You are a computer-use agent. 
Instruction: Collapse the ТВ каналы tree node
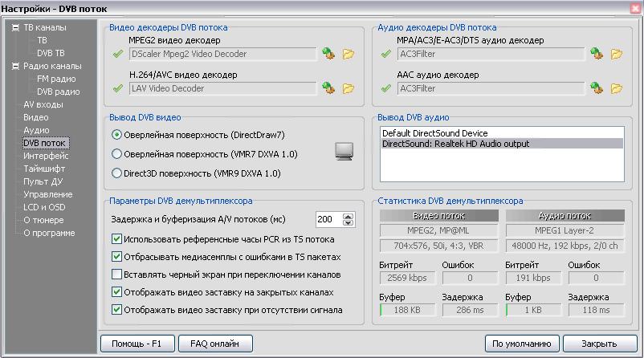pyautogui.click(x=14, y=27)
